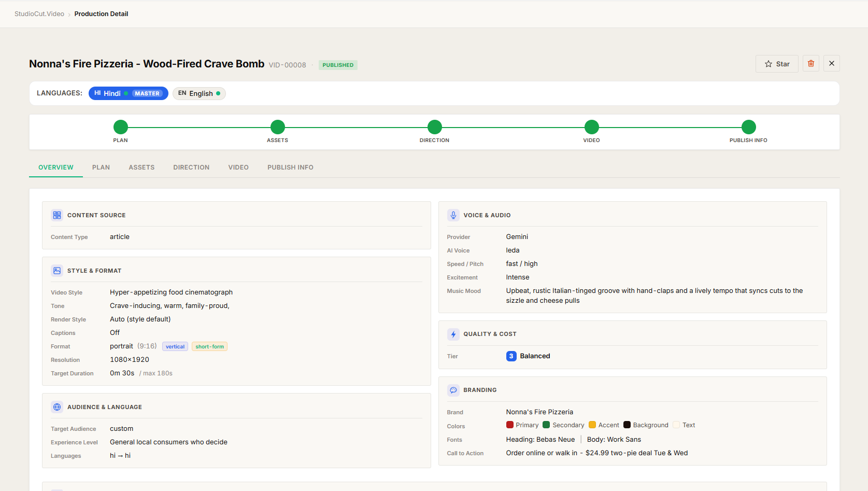Click the 'Nonna's Fire Pizzeria' brand value
This screenshot has width=868, height=491.
click(539, 412)
